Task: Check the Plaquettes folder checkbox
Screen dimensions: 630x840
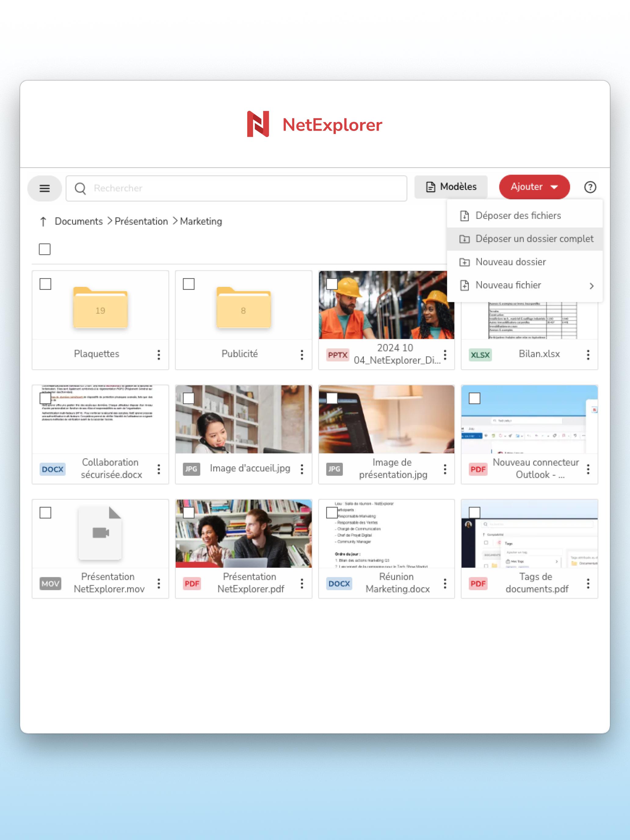Action: (x=45, y=284)
